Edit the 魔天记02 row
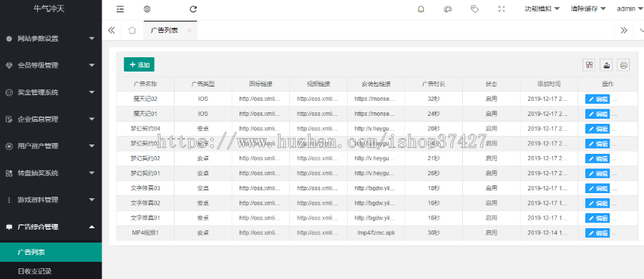644x279 pixels. click(597, 99)
